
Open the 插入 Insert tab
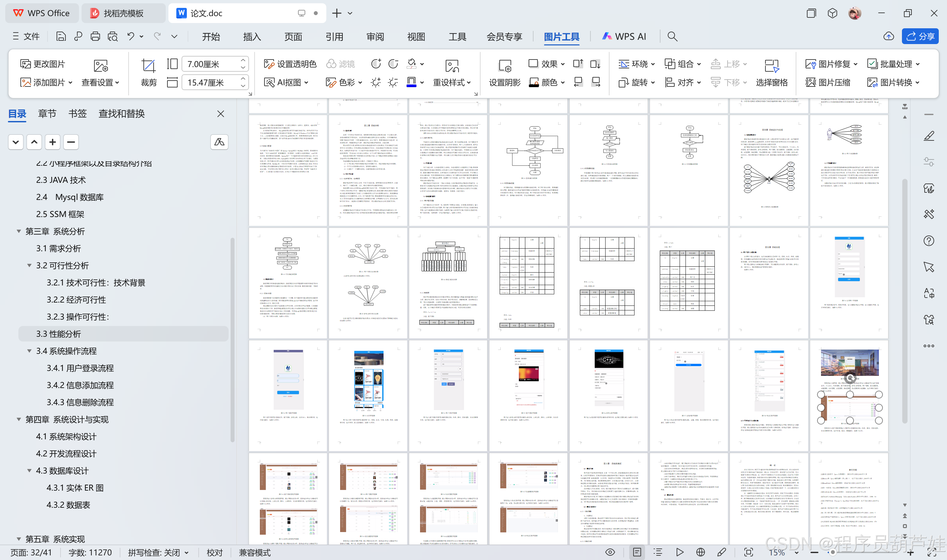coord(252,36)
